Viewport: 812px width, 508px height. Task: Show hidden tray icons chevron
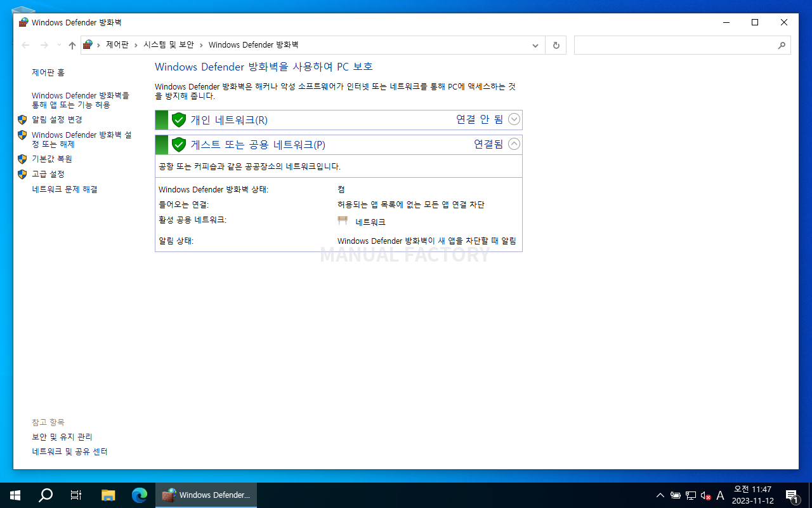660,495
